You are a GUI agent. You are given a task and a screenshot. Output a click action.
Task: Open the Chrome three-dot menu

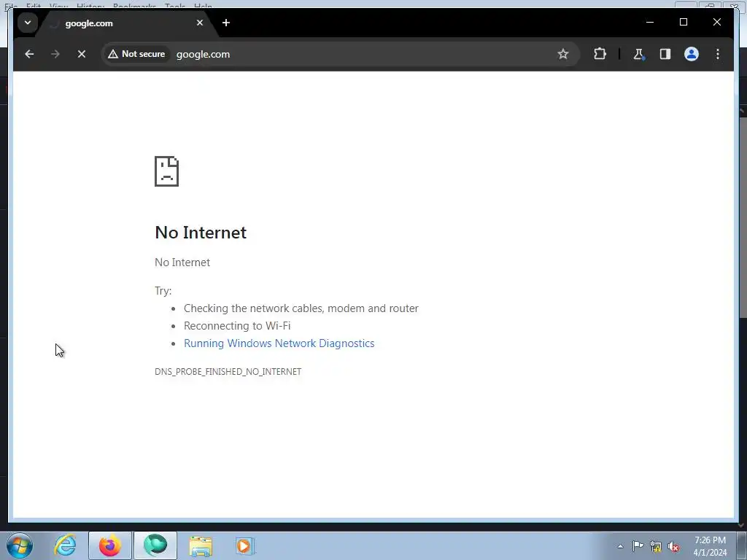(x=718, y=54)
